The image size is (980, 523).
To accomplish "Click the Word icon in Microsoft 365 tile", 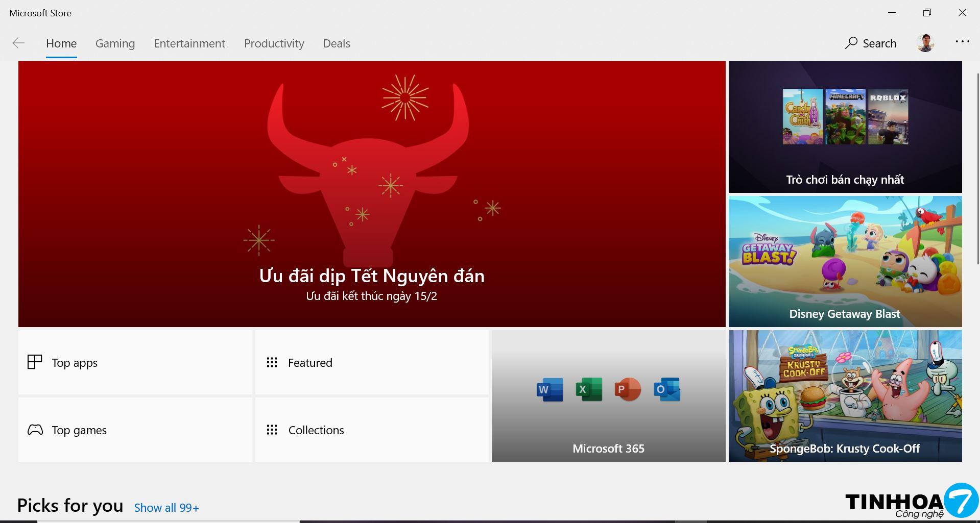I will 550,390.
